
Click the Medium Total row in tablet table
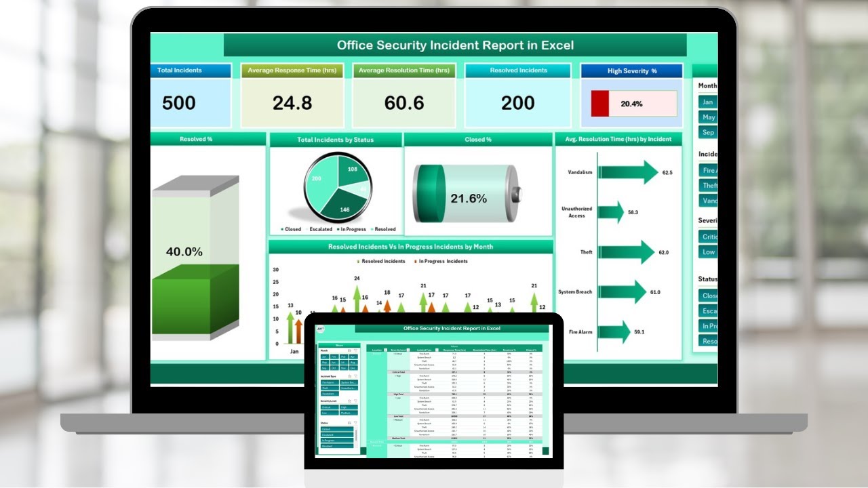465,438
